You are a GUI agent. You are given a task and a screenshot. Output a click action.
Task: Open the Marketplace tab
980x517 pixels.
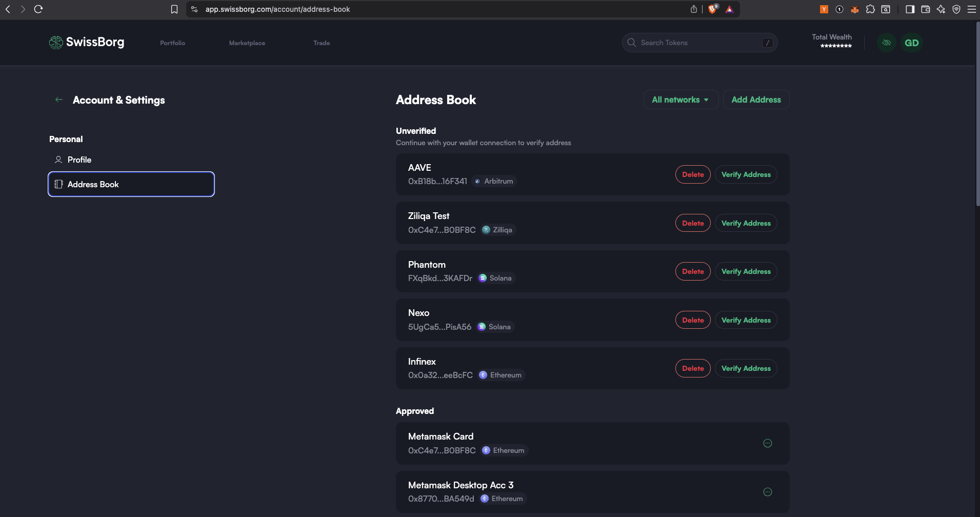247,43
